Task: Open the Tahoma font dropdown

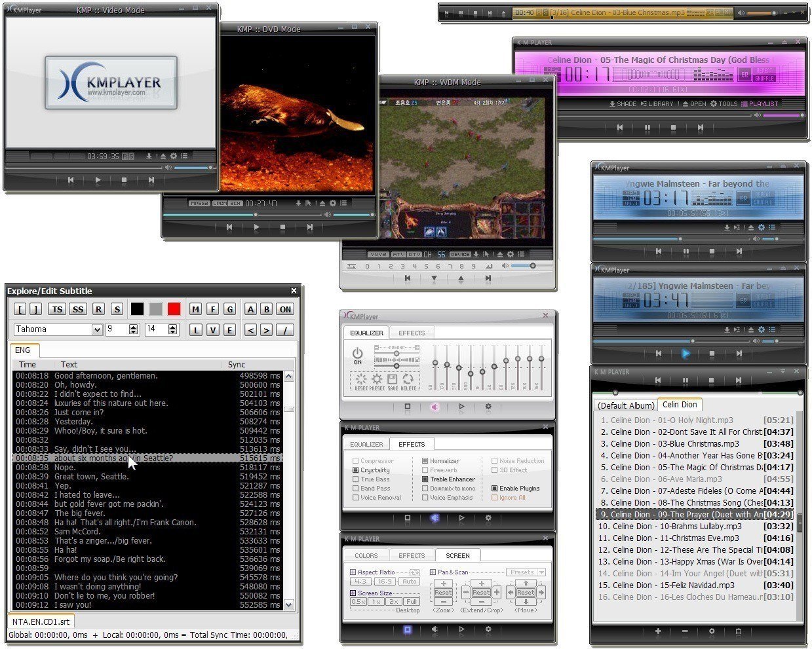Action: [x=97, y=329]
